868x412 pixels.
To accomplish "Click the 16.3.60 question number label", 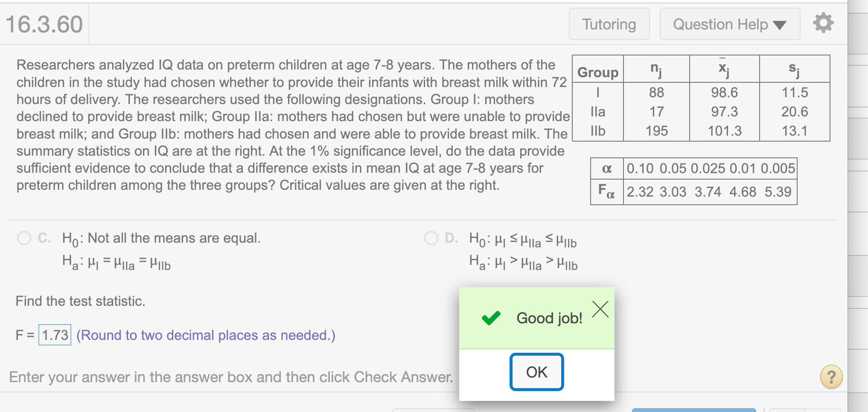I will point(44,24).
